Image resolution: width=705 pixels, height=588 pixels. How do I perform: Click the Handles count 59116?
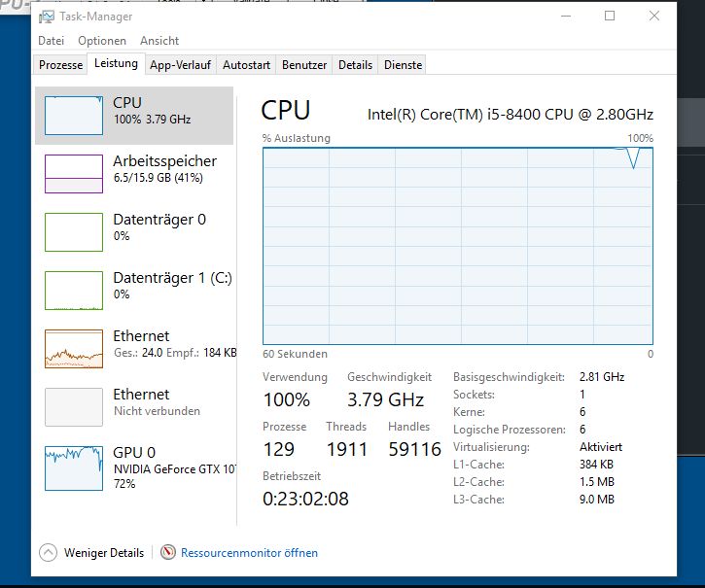414,449
